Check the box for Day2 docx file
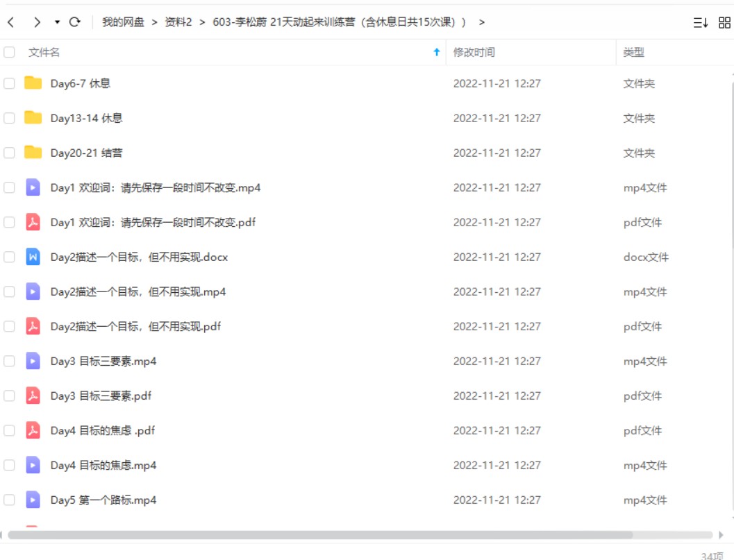Screen dimensions: 734x560 (9, 257)
